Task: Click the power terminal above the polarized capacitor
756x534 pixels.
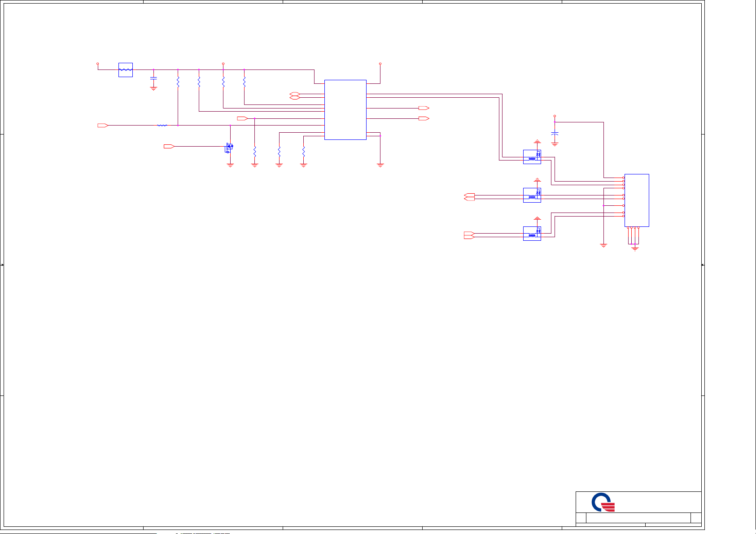Action: 555,116
